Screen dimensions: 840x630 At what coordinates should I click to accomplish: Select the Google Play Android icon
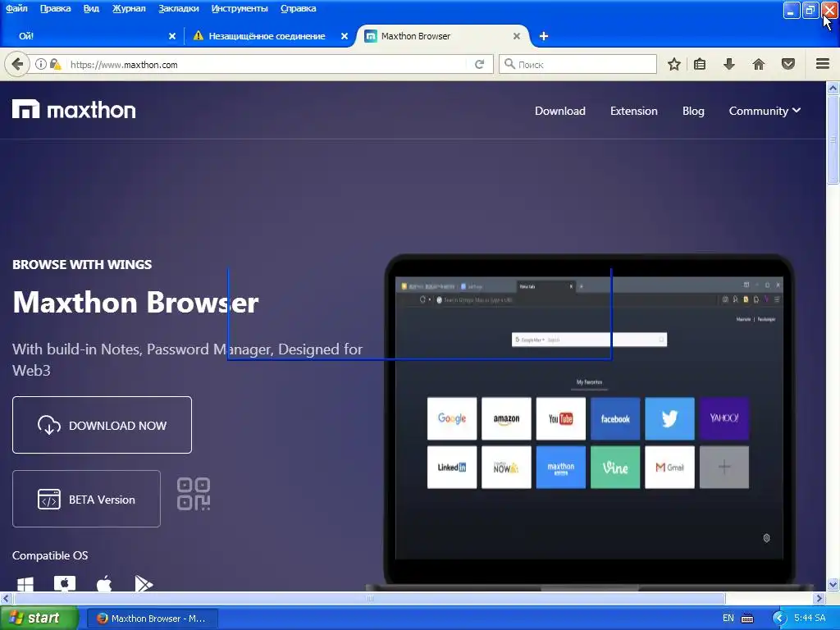click(144, 583)
